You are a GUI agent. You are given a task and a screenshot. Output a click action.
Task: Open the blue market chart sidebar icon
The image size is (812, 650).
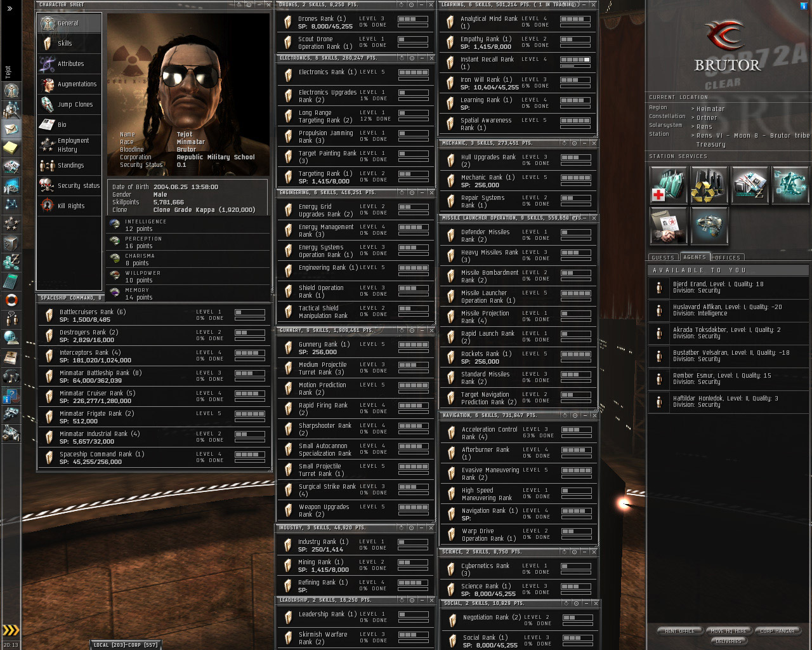pyautogui.click(x=11, y=185)
